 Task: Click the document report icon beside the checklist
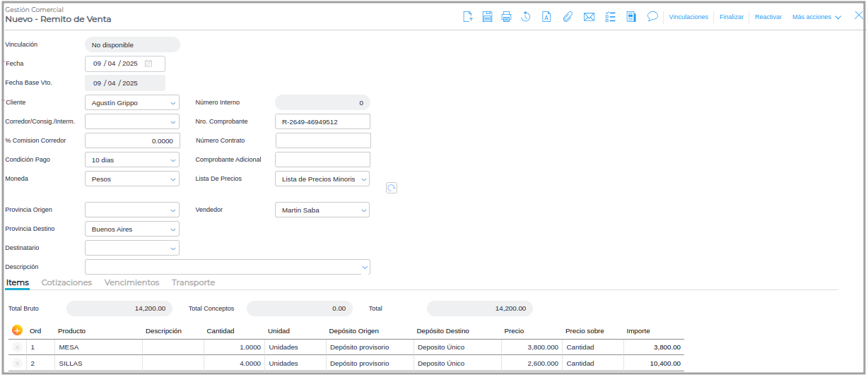(x=631, y=17)
